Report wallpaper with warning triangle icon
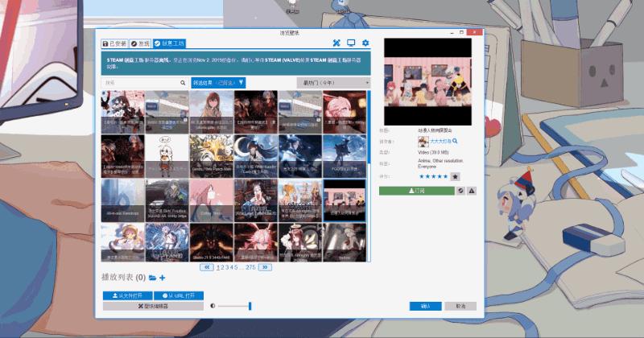The width and height of the screenshot is (644, 338). pyautogui.click(x=472, y=191)
